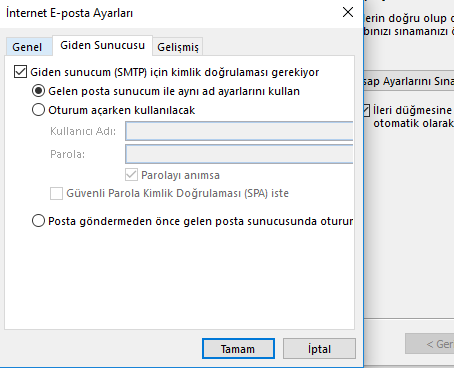
Task: Select Posta göndermeden önce oturum aç radio
Action: click(x=38, y=221)
